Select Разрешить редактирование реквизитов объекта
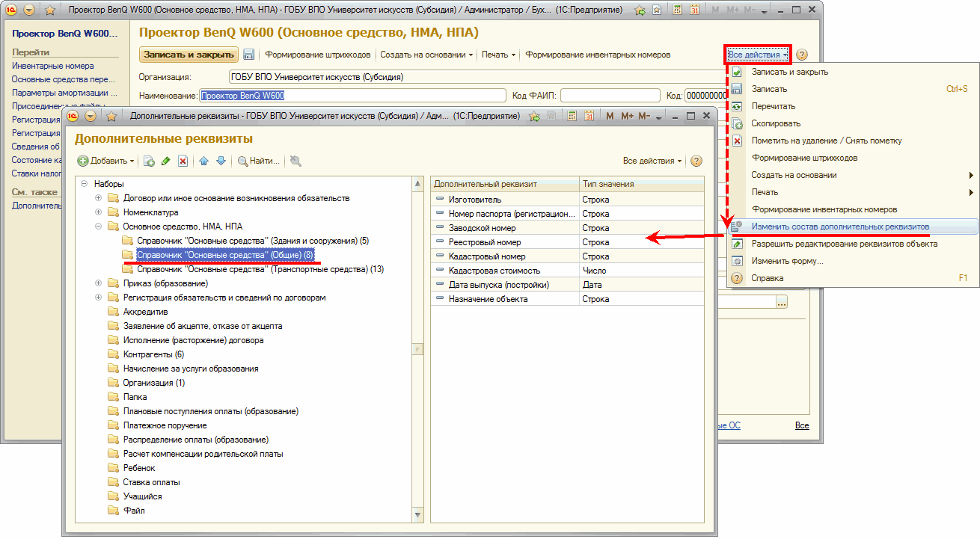The image size is (980, 539). pyautogui.click(x=852, y=244)
